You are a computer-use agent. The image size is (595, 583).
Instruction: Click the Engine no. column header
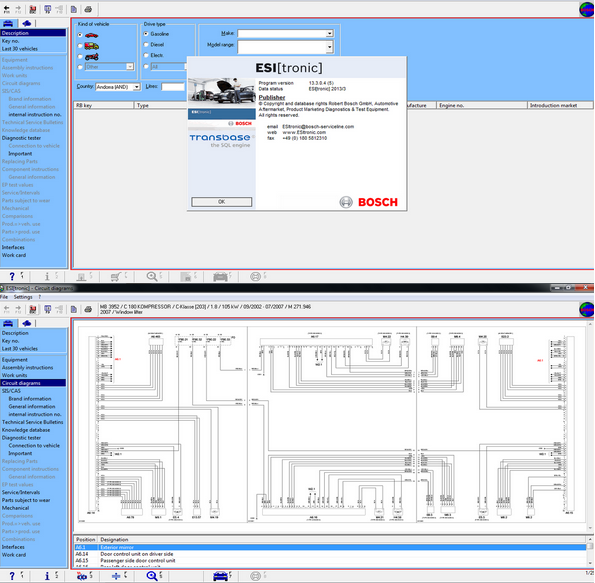tap(482, 105)
